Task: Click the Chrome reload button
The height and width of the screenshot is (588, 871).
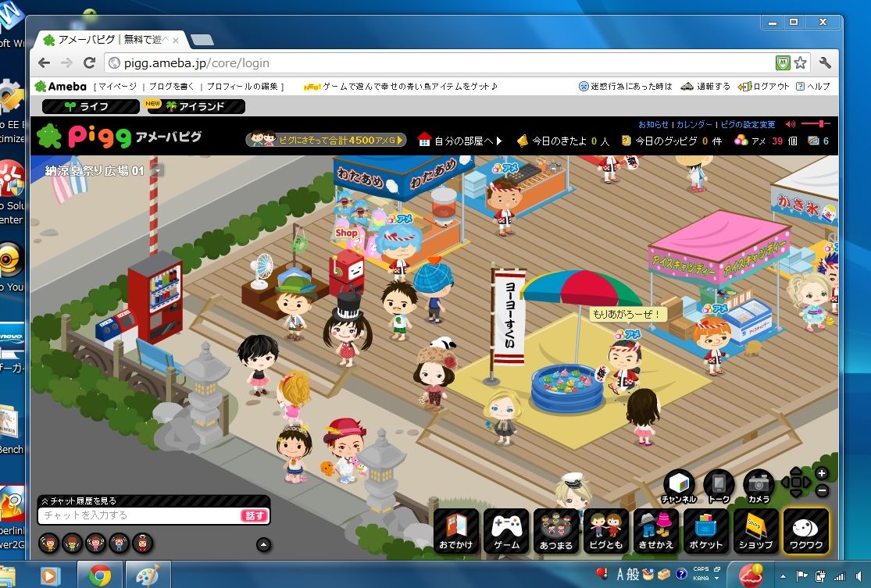Action: [x=89, y=62]
